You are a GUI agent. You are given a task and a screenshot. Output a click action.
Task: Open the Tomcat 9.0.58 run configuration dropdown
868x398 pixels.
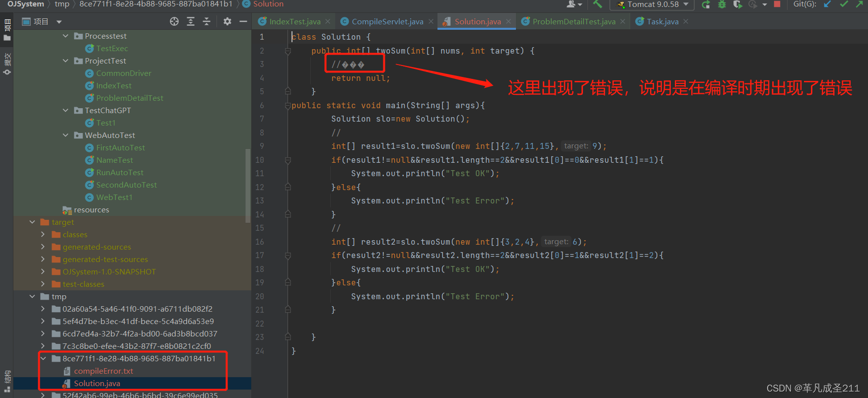pos(652,4)
